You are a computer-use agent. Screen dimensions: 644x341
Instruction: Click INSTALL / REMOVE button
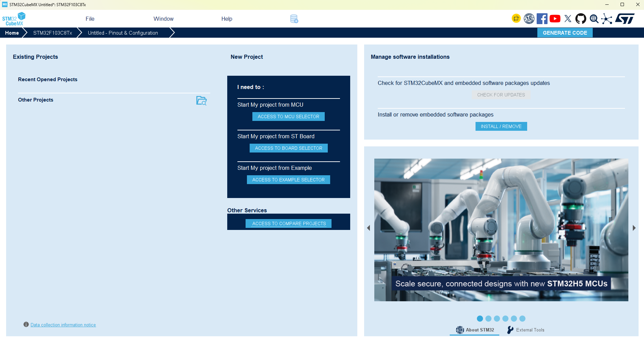coord(501,126)
